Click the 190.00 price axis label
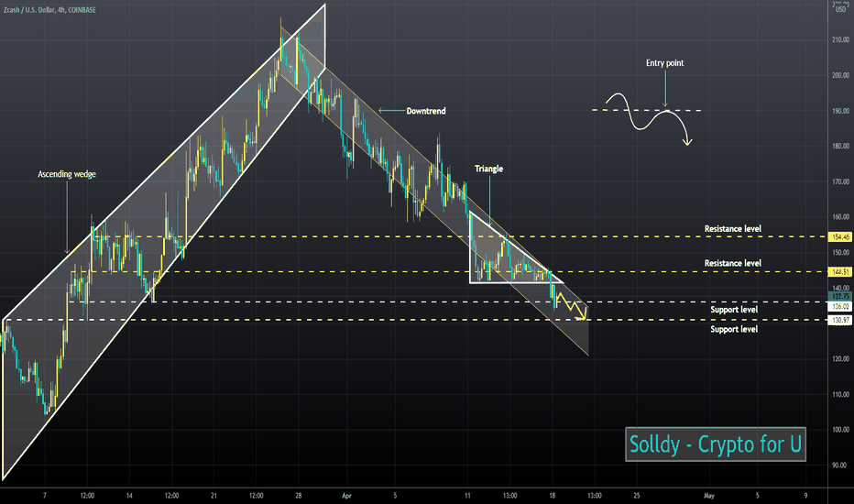Screen dimensions: 854x504 840,111
